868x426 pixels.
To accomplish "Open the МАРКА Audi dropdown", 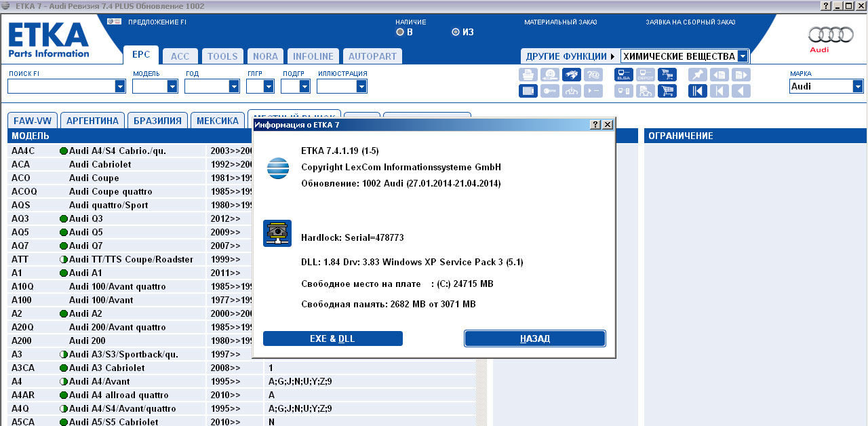I will 858,86.
